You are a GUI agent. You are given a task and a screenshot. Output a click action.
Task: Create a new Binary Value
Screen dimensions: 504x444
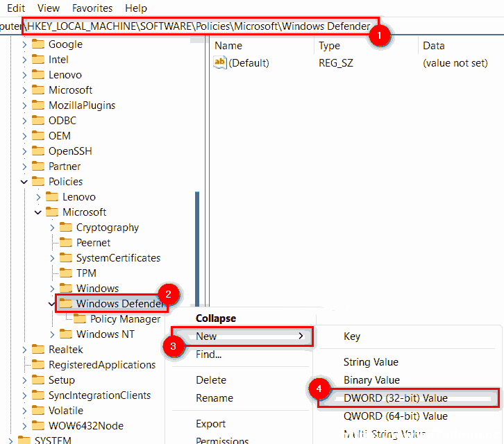click(x=371, y=380)
